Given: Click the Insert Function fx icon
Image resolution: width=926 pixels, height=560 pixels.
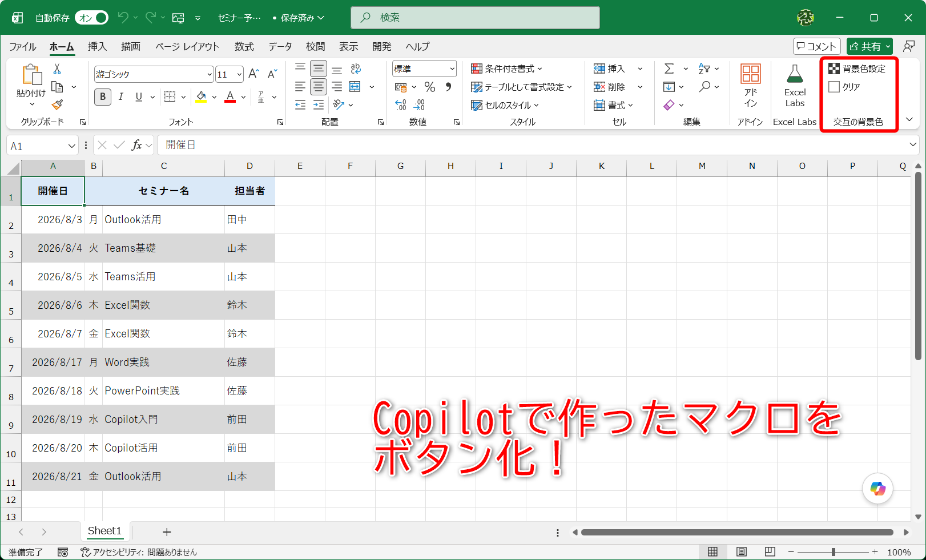Looking at the screenshot, I should (136, 145).
